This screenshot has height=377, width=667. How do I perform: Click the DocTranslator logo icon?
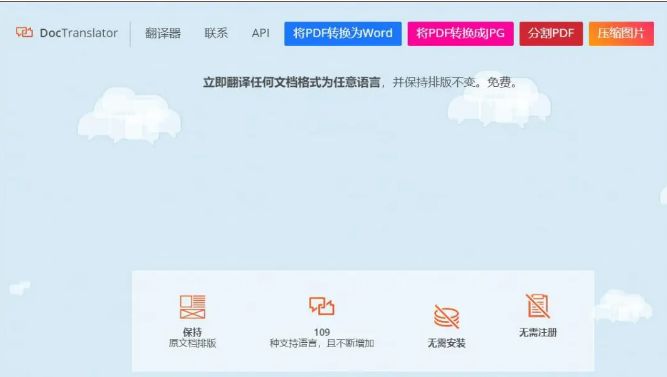(24, 32)
